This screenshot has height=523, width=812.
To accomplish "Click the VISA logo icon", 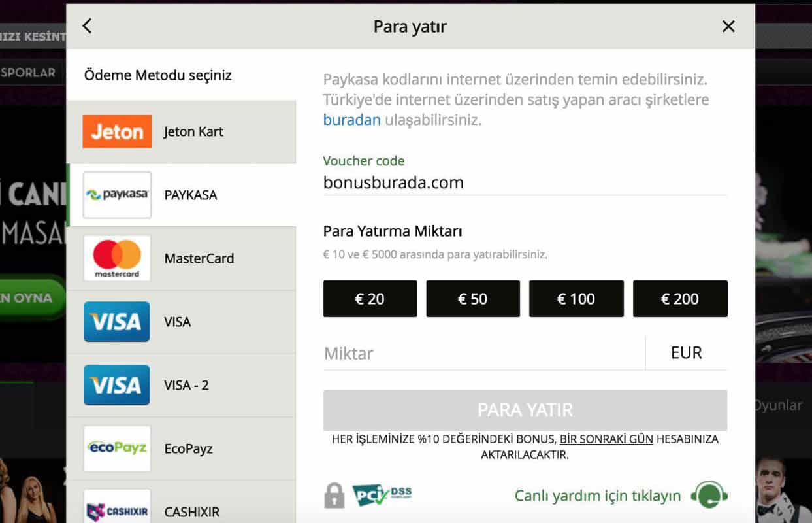I will (116, 322).
